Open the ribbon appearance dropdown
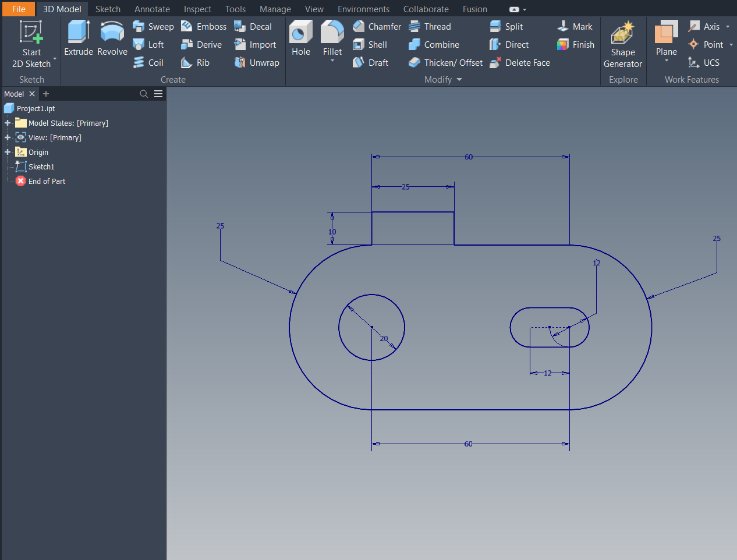The height and width of the screenshot is (560, 737). 524,9
